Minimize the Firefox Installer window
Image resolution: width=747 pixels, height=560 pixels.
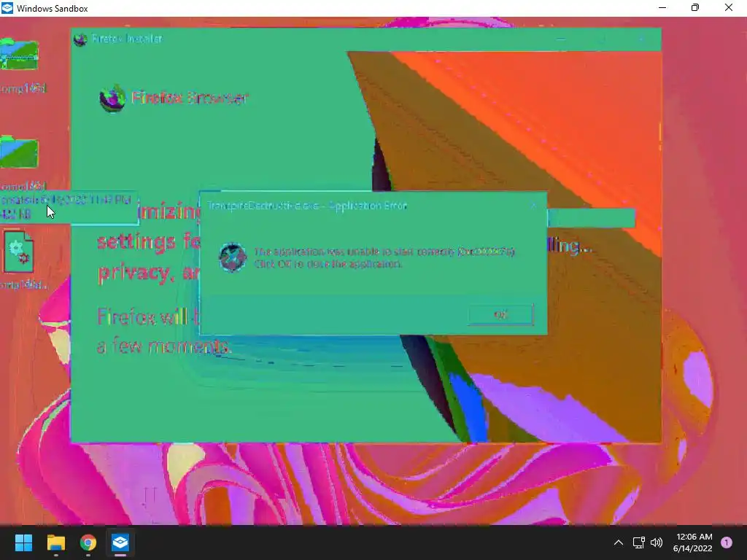[x=561, y=39]
